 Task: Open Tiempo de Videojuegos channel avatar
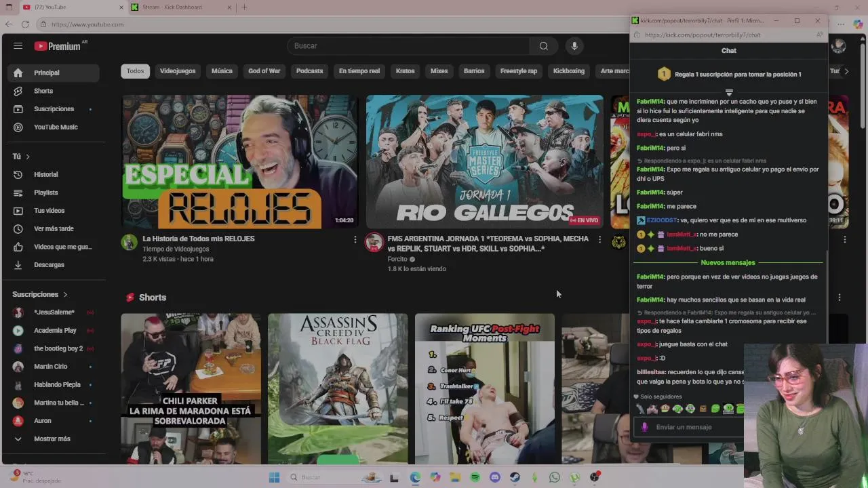[129, 242]
